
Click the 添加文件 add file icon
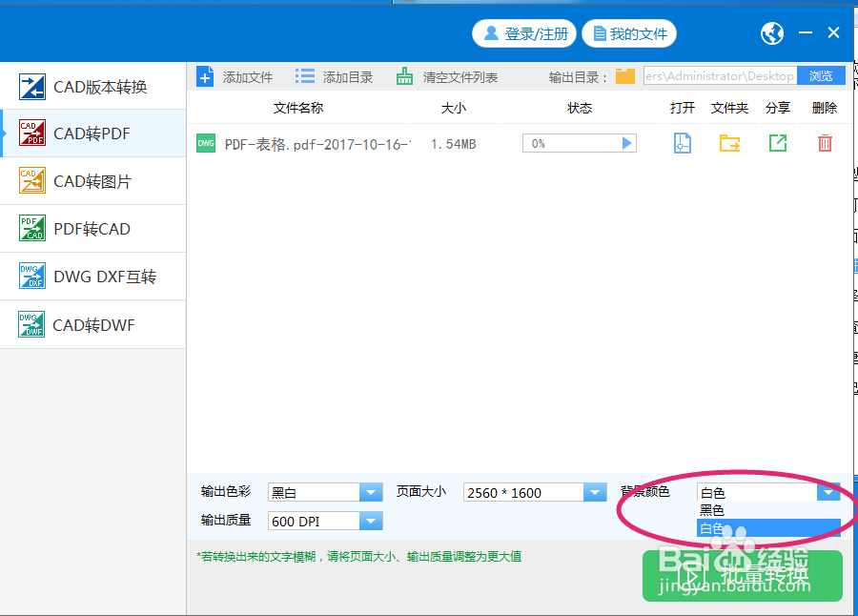click(x=206, y=75)
